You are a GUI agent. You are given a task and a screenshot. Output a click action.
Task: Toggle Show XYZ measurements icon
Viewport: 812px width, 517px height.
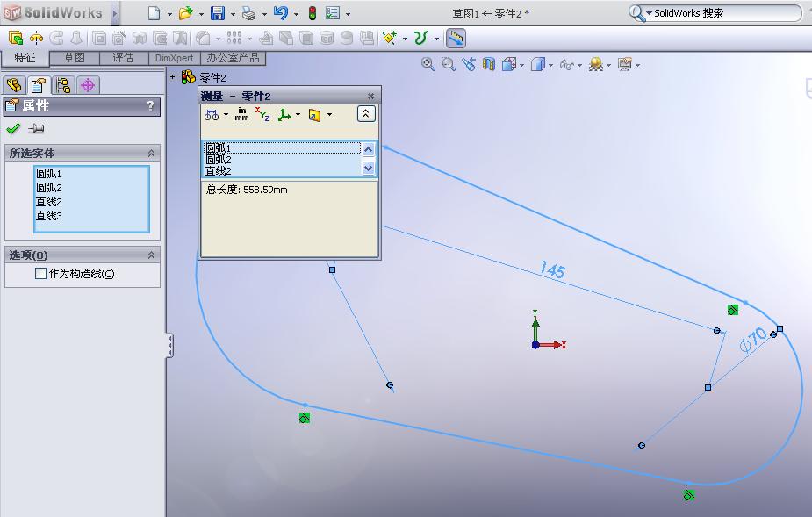tap(262, 114)
